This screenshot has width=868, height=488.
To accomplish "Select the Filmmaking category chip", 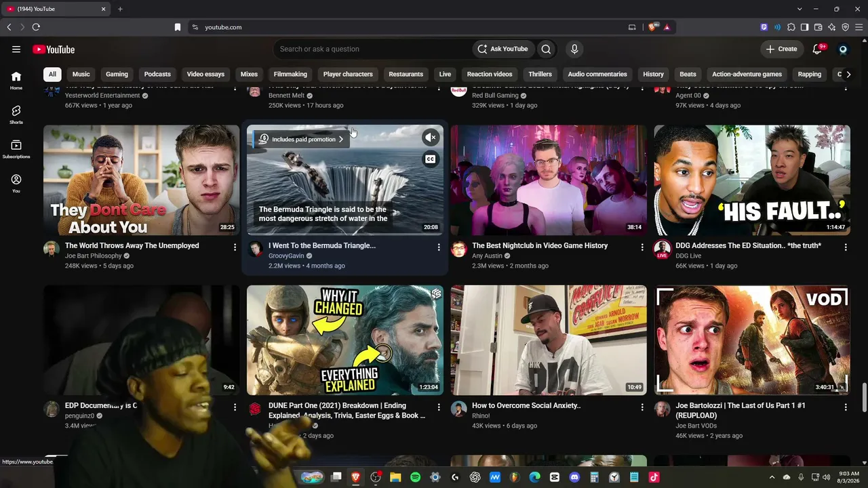I will [290, 74].
